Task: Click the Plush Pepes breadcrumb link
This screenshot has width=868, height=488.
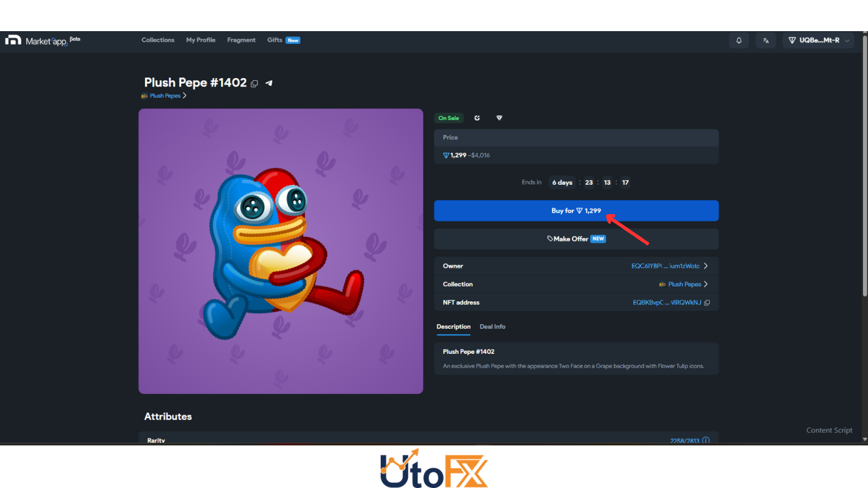Action: click(x=165, y=96)
